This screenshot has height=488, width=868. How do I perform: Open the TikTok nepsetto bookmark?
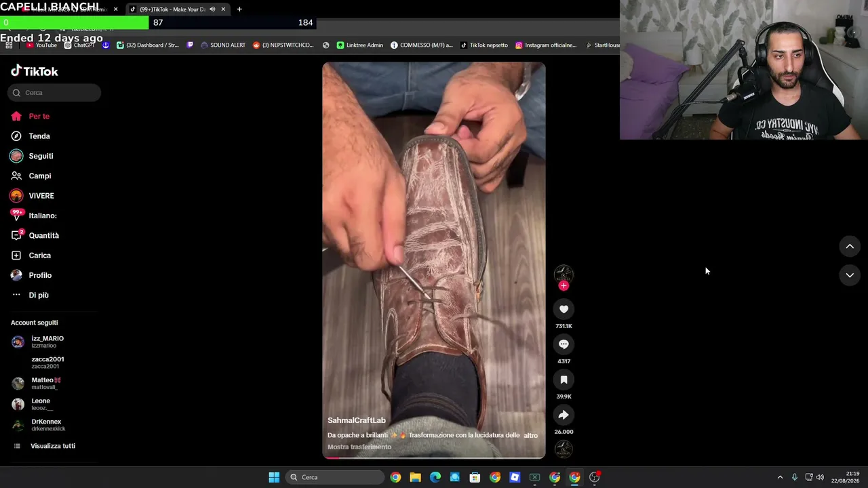[x=484, y=45]
